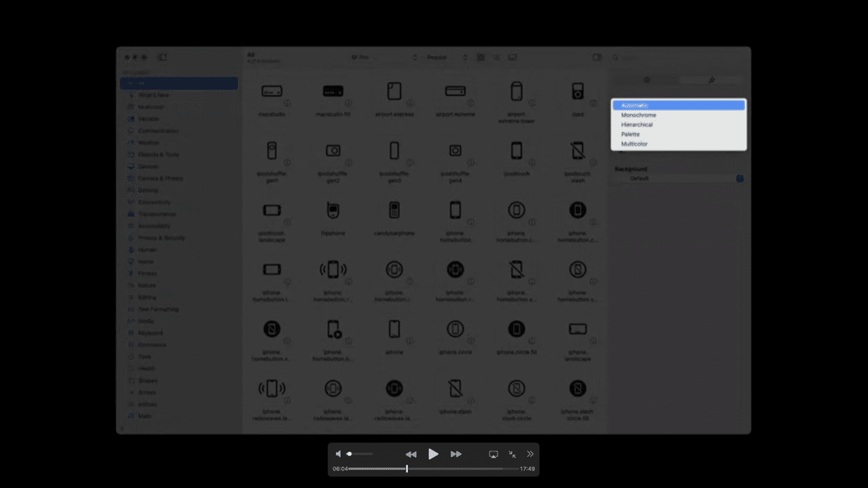Switch to list view of symbols
The height and width of the screenshot is (488, 868).
[496, 57]
